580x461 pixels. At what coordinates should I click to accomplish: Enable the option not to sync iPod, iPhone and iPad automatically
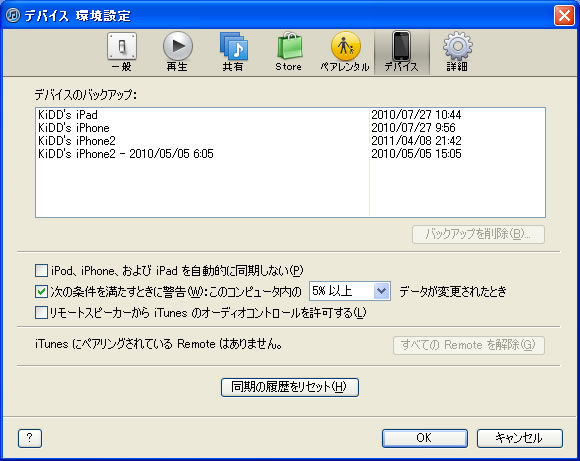(x=41, y=270)
